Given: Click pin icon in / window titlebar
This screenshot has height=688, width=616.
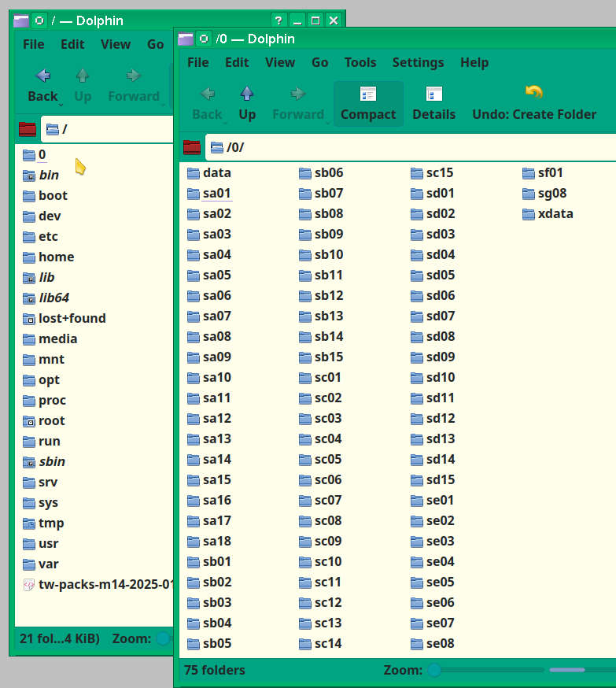Looking at the screenshot, I should pyautogui.click(x=39, y=20).
